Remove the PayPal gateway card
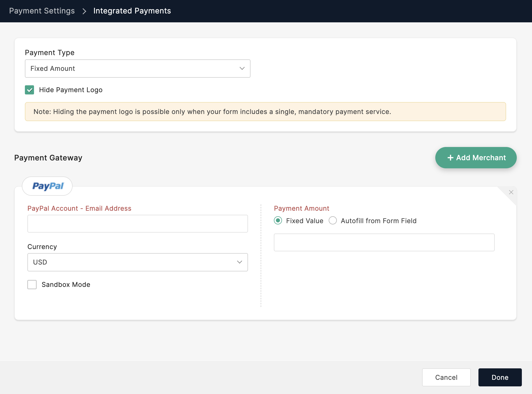532x394 pixels. point(511,192)
